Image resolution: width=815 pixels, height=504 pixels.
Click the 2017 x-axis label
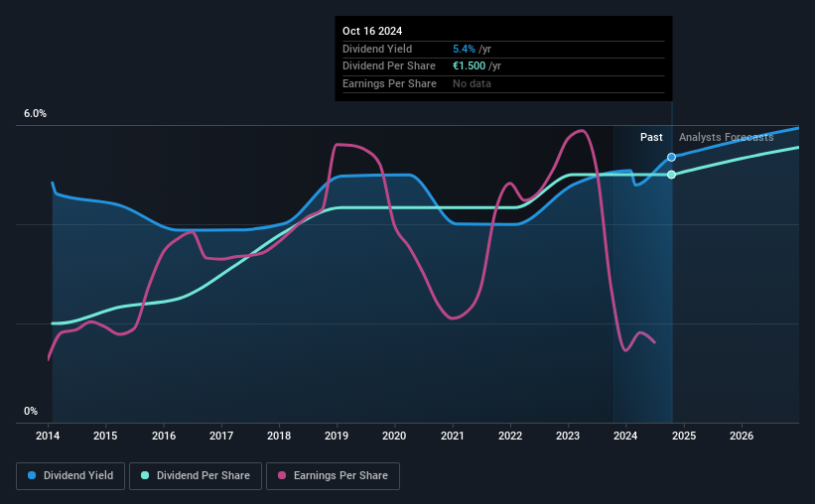coord(221,436)
